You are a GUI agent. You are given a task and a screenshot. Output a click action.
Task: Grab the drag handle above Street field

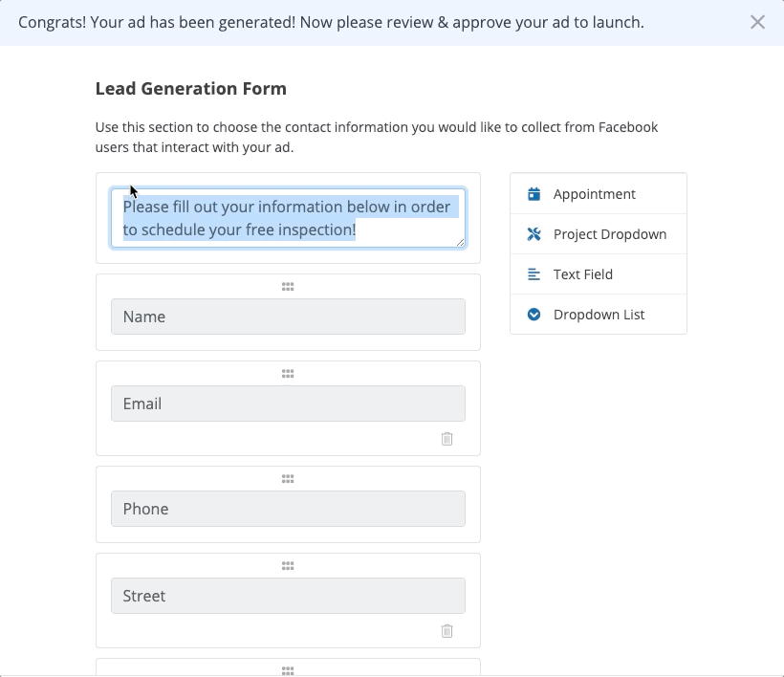(x=288, y=565)
